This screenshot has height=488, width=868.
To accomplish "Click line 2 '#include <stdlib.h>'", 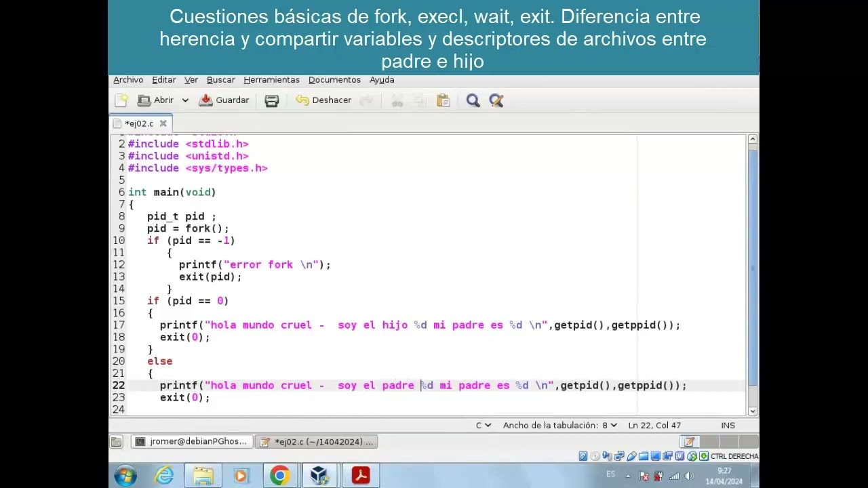I will point(188,144).
